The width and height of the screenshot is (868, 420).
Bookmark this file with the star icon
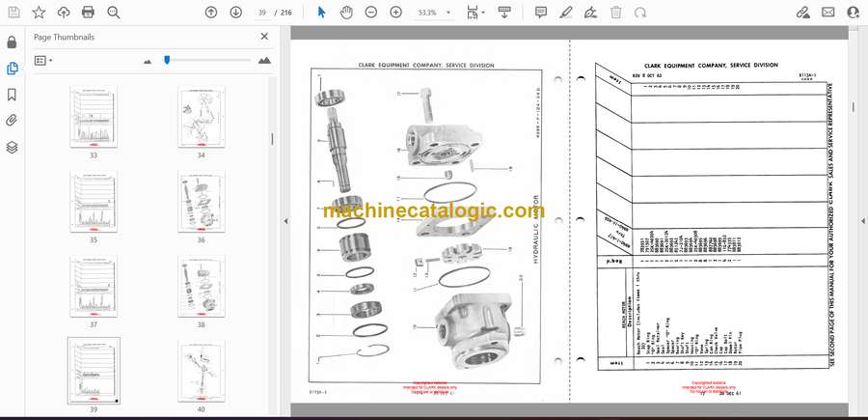[x=39, y=13]
